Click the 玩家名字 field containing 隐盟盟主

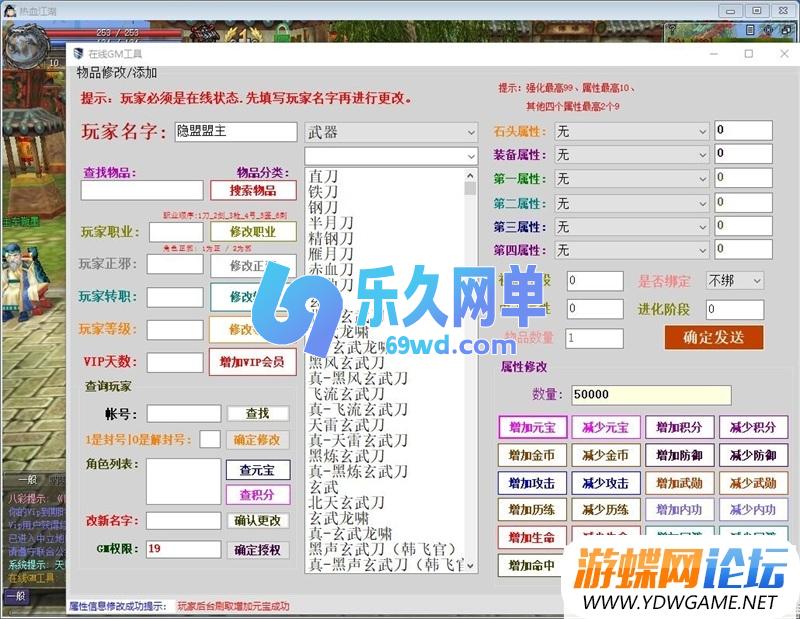(236, 131)
